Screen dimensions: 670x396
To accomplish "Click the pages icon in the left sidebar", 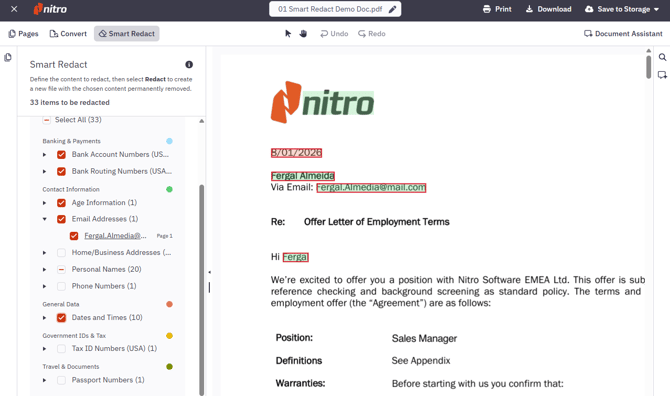I will pyautogui.click(x=8, y=58).
